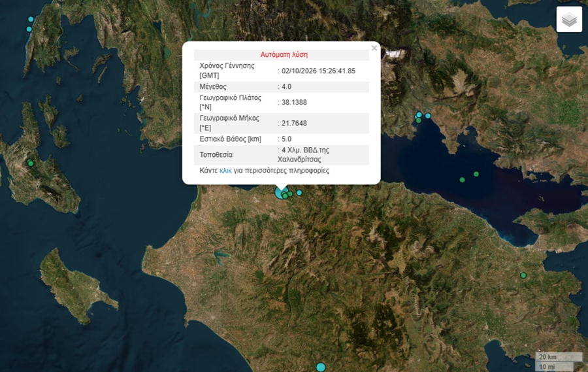Click the '10 mi' scale bar
Screen dimensions: 588x372
click(x=554, y=367)
